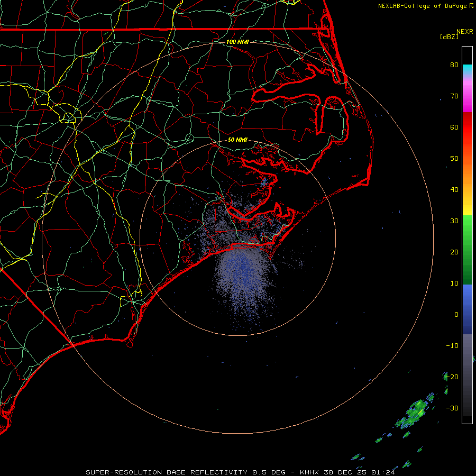The width and height of the screenshot is (476, 476).
Task: Click the 20 value on the dBZ scale
Action: pyautogui.click(x=454, y=252)
